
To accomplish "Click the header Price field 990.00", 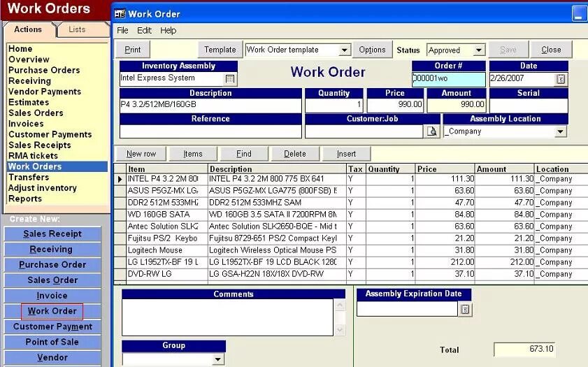I will pyautogui.click(x=395, y=105).
